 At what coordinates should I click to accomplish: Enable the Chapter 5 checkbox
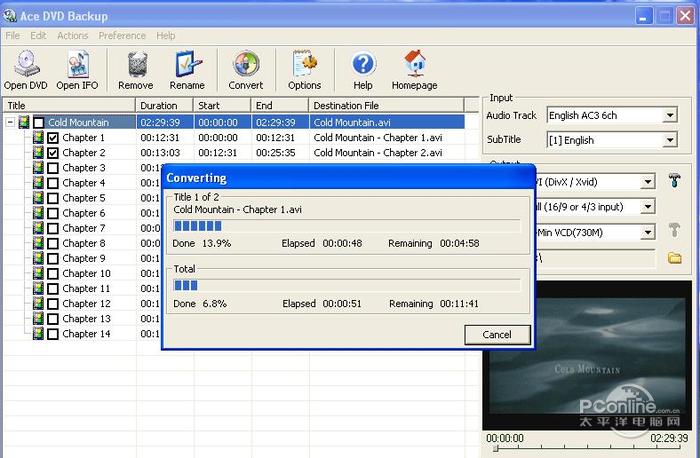click(x=53, y=198)
